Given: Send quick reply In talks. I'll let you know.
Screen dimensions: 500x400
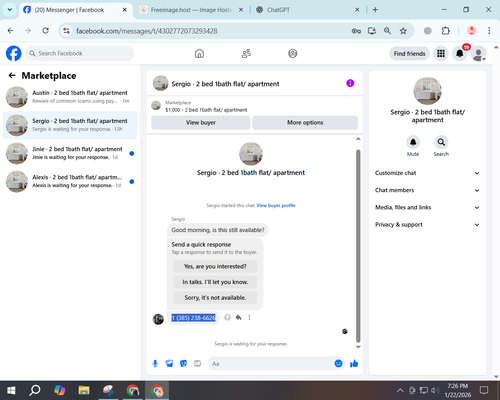Looking at the screenshot, I should (x=215, y=282).
